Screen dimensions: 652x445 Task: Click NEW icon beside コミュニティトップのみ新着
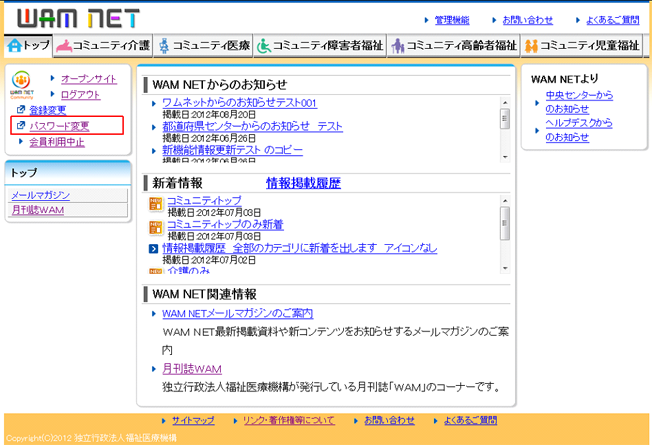coord(156,228)
